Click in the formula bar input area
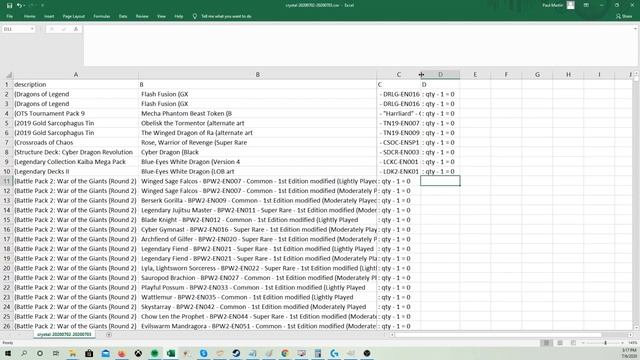 pos(358,45)
